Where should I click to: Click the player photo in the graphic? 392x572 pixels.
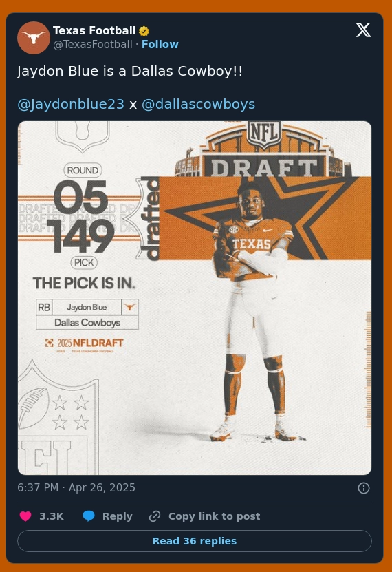click(x=254, y=310)
